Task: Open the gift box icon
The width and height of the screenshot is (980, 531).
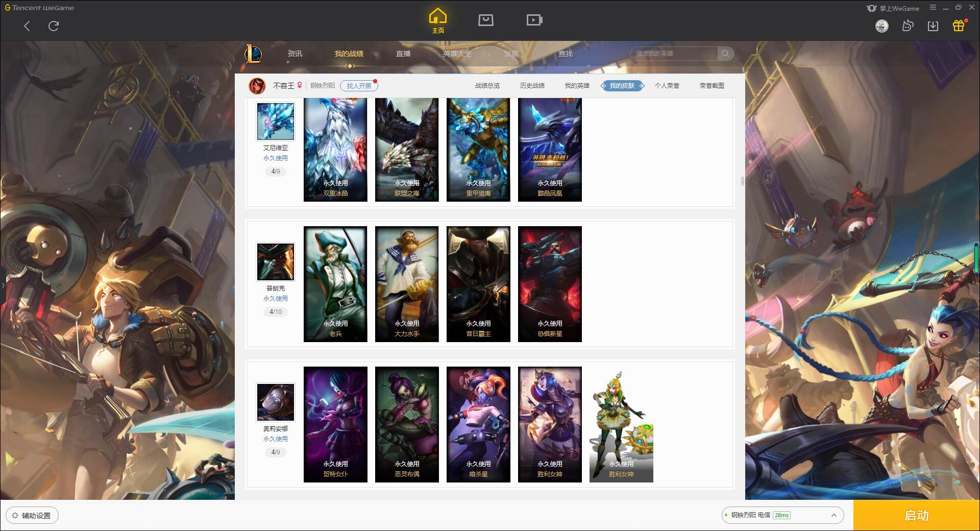Action: point(959,26)
